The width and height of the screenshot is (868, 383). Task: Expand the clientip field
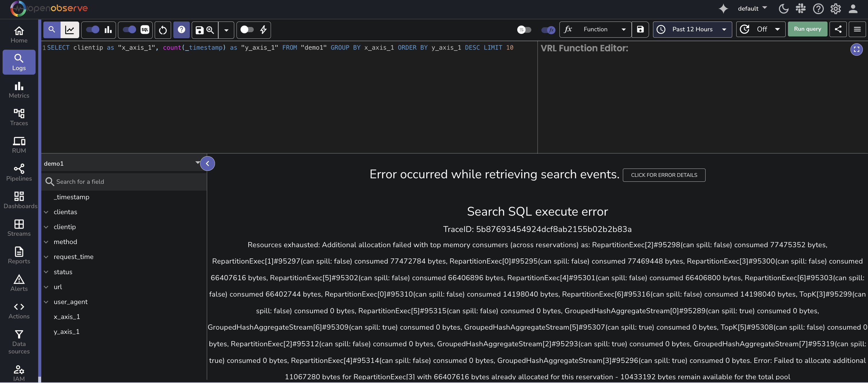[x=46, y=227]
